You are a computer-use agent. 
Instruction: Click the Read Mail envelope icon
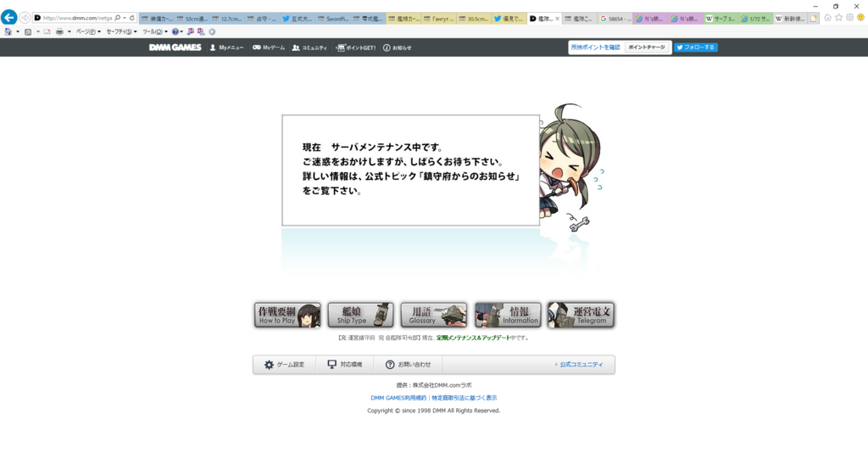coord(47,31)
